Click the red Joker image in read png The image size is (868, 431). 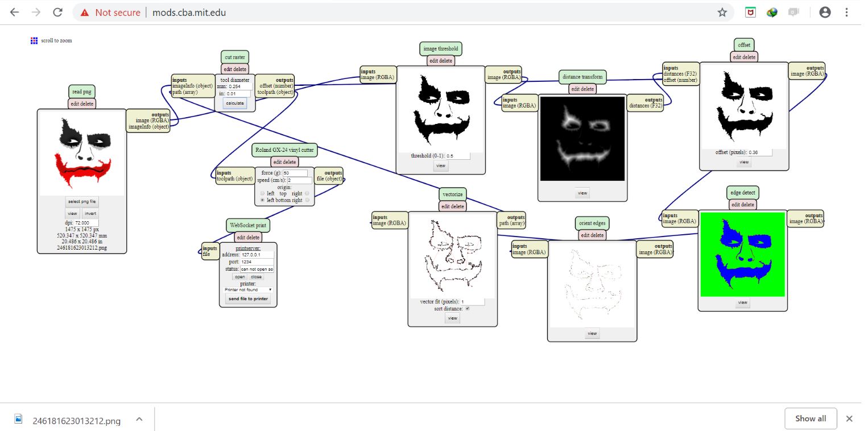[x=82, y=154]
